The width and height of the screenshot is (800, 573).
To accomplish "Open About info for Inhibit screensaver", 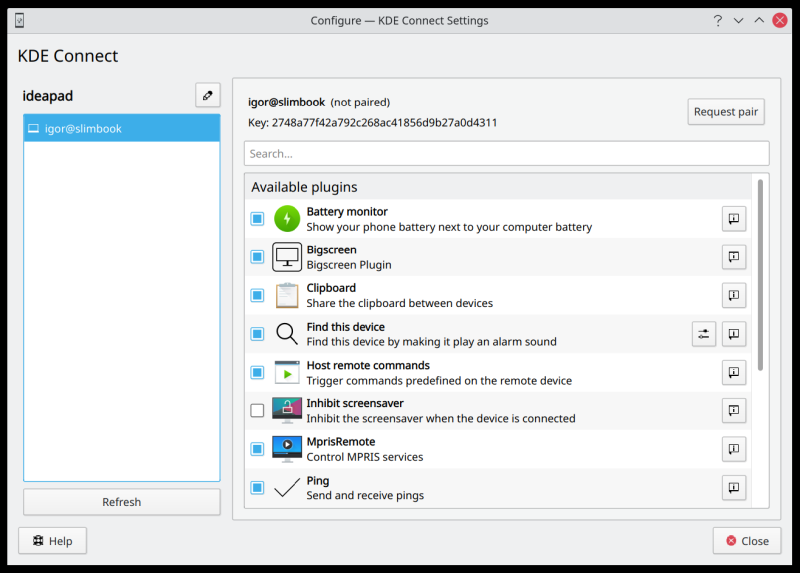I will point(734,411).
